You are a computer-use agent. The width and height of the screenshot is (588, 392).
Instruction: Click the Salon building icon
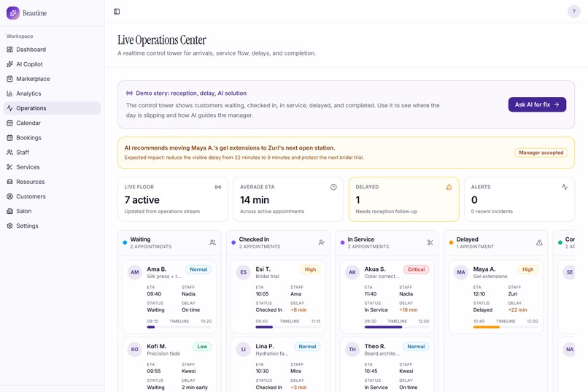(x=9, y=211)
